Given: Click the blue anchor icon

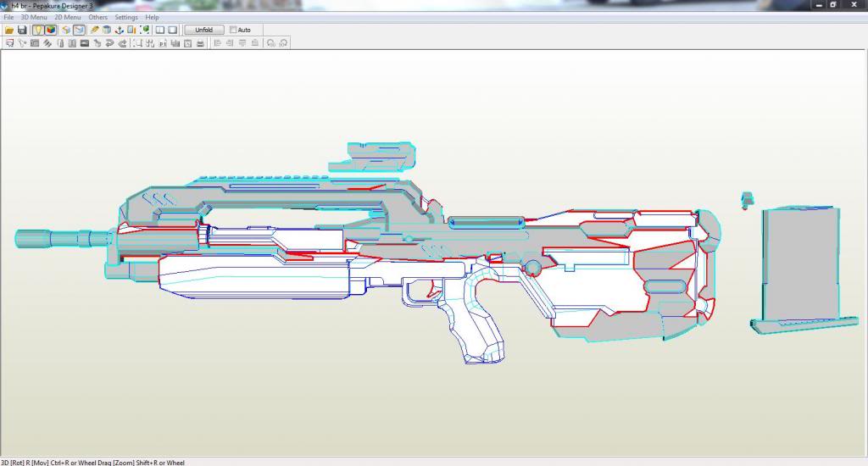Looking at the screenshot, I should pos(119,30).
